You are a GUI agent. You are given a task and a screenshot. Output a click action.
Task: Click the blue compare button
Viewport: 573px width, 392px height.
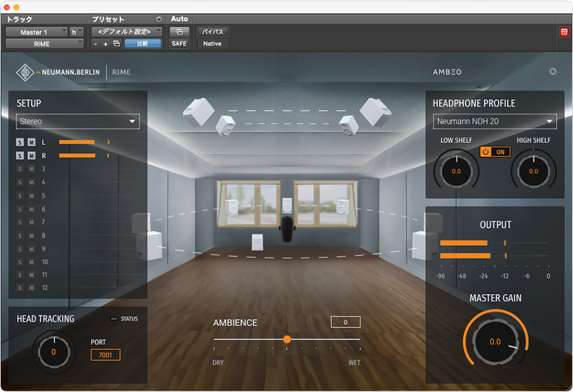(142, 44)
